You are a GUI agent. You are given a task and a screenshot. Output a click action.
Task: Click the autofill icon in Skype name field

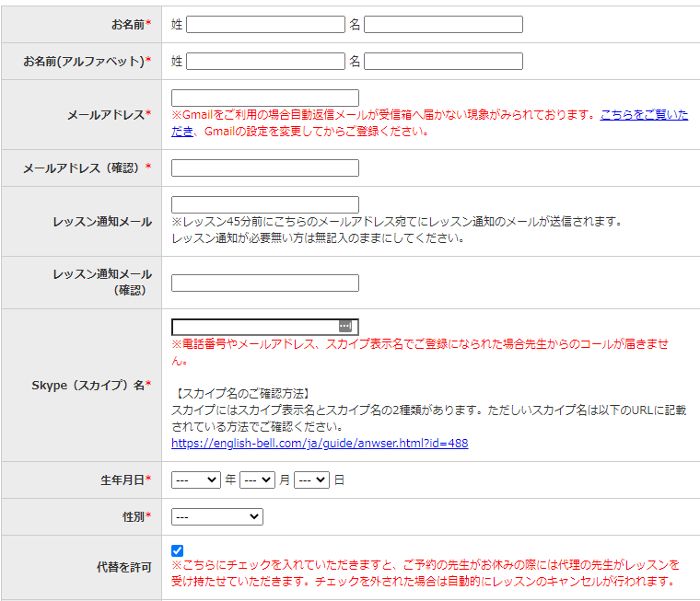pyautogui.click(x=344, y=327)
